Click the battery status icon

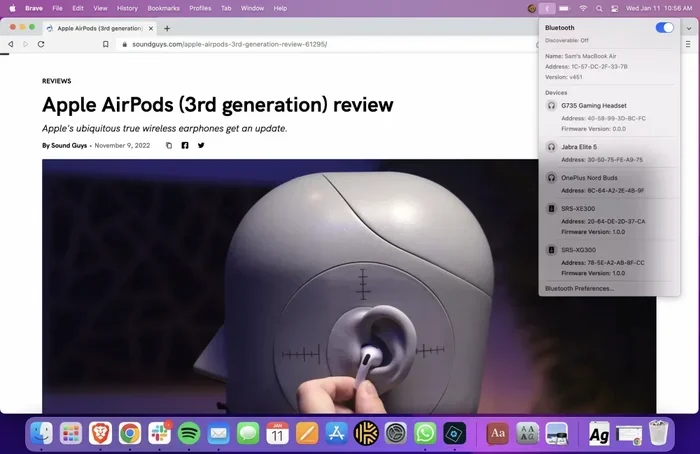coord(564,8)
